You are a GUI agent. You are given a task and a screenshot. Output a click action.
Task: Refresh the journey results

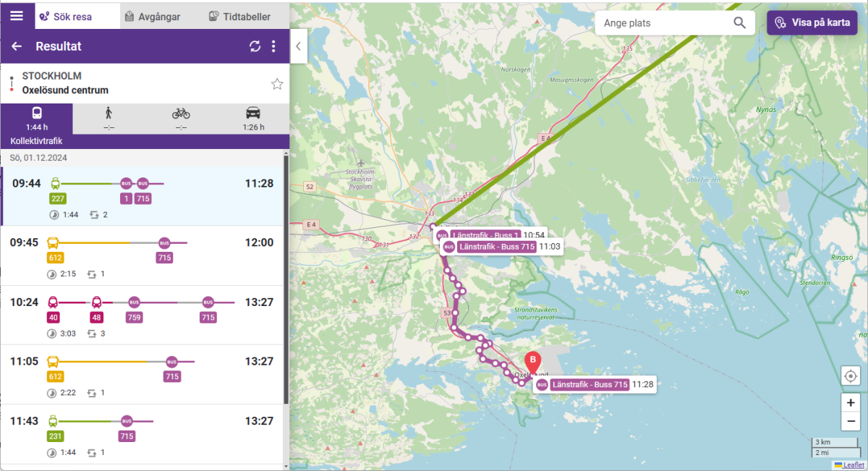(x=255, y=46)
